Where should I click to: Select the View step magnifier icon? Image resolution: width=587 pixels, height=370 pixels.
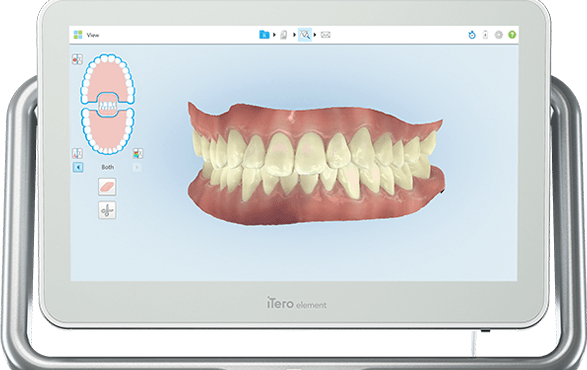[305, 35]
